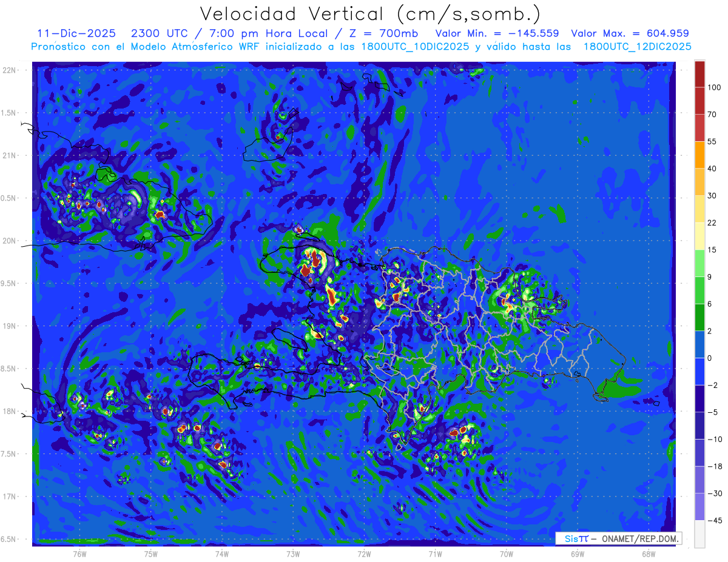The height and width of the screenshot is (562, 728).
Task: Click the lavender swatch between -45 and -30
Action: (x=699, y=507)
